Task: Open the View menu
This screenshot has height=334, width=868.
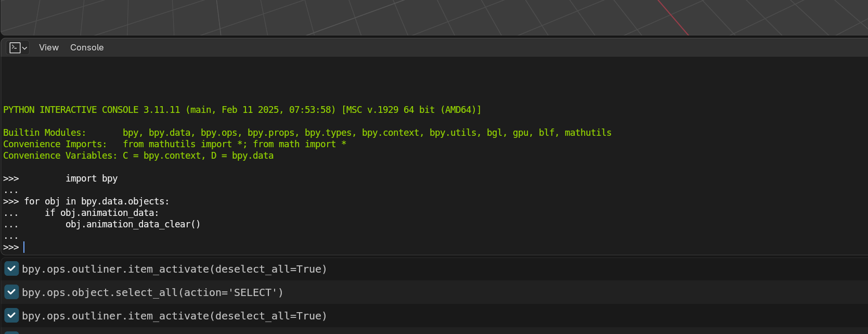Action: pyautogui.click(x=49, y=48)
